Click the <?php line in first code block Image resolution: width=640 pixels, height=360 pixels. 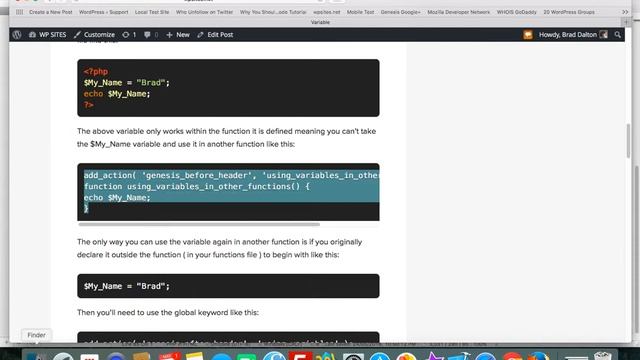tap(96, 71)
